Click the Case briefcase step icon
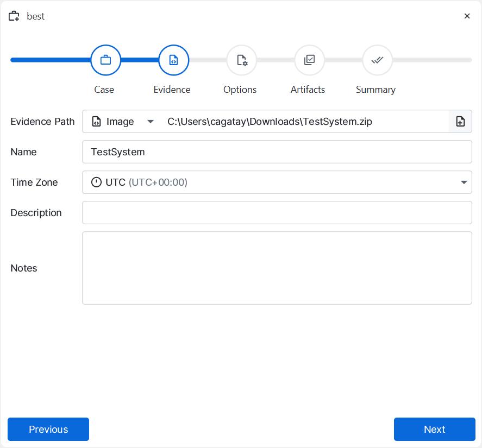Image resolution: width=482 pixels, height=448 pixels. [105, 60]
